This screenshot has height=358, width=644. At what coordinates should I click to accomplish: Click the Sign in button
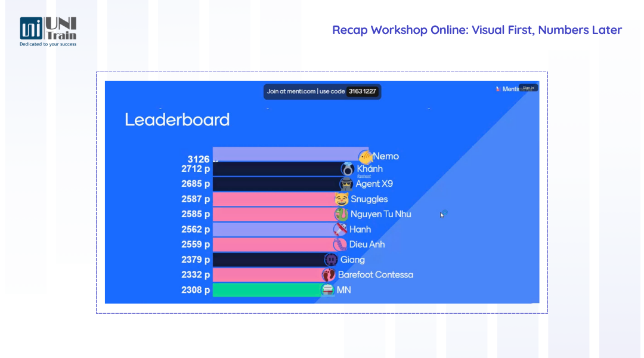pos(528,88)
